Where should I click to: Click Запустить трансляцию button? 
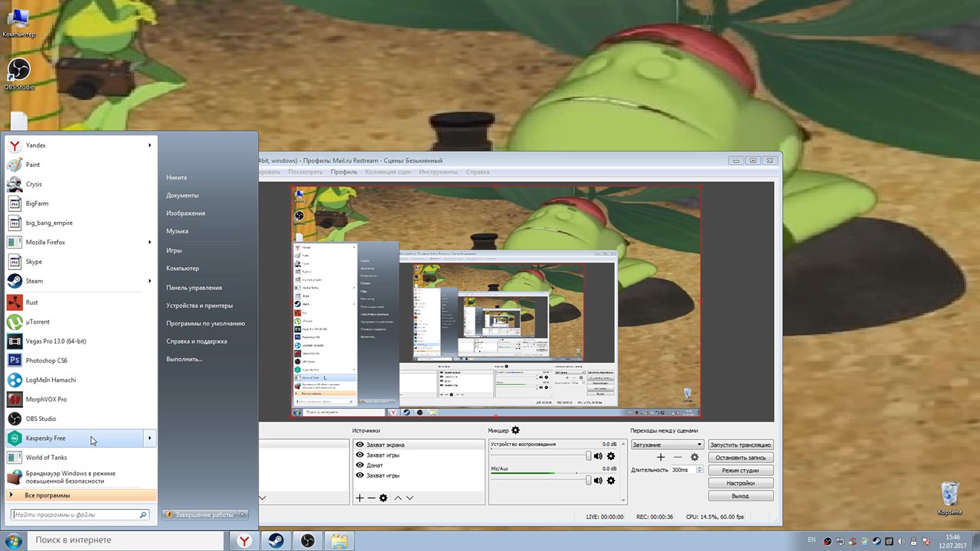740,445
